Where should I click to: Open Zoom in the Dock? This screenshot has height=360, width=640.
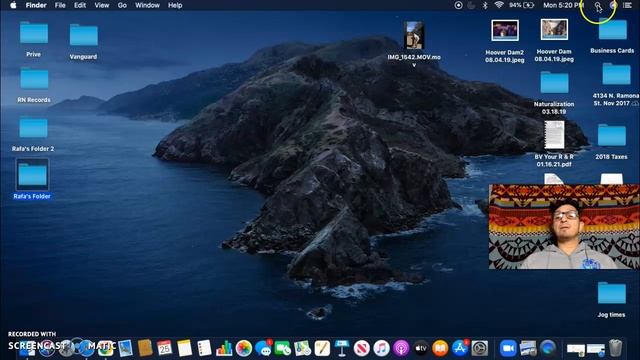[508, 348]
